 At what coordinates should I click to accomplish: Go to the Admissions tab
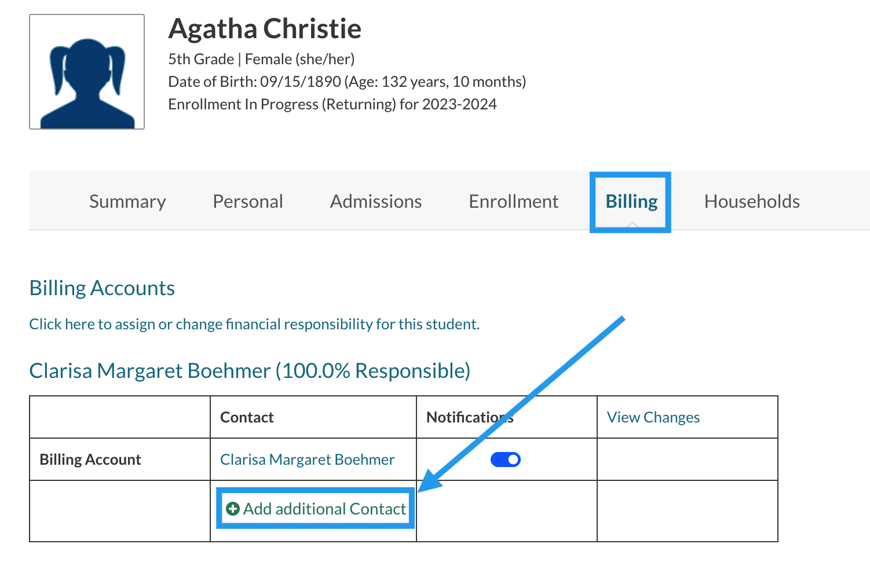coord(376,201)
